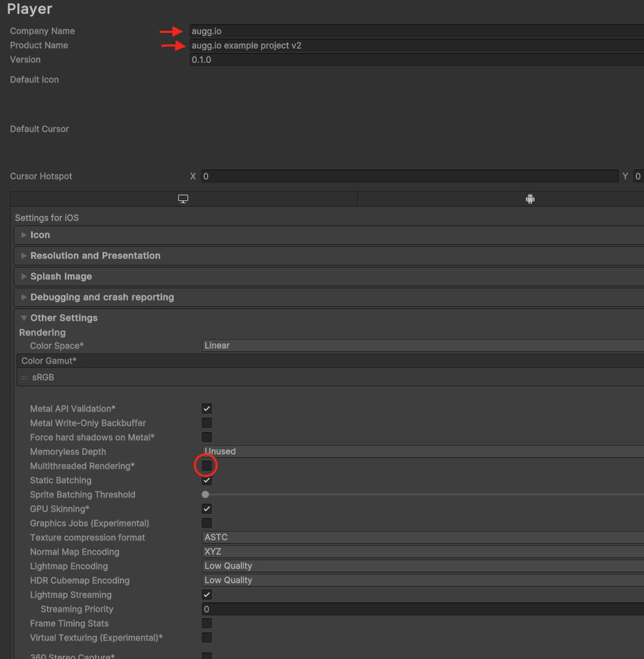The image size is (644, 659).
Task: Click the Product Name text field
Action: [x=415, y=46]
